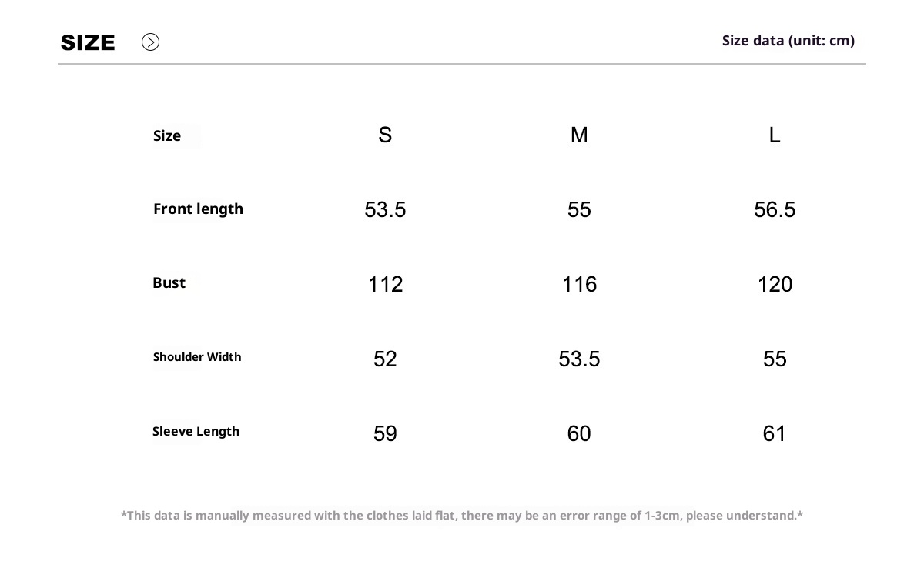This screenshot has width=924, height=578.
Task: Click the Front length row label
Action: [198, 209]
